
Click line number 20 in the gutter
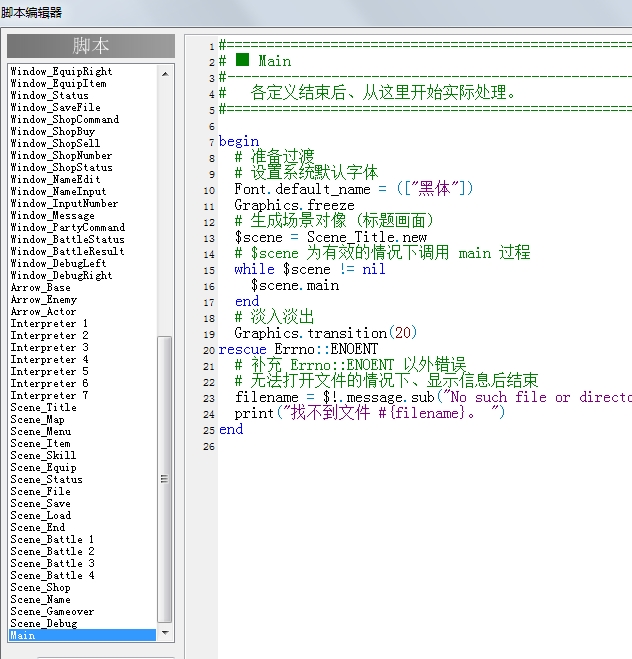[x=209, y=350]
